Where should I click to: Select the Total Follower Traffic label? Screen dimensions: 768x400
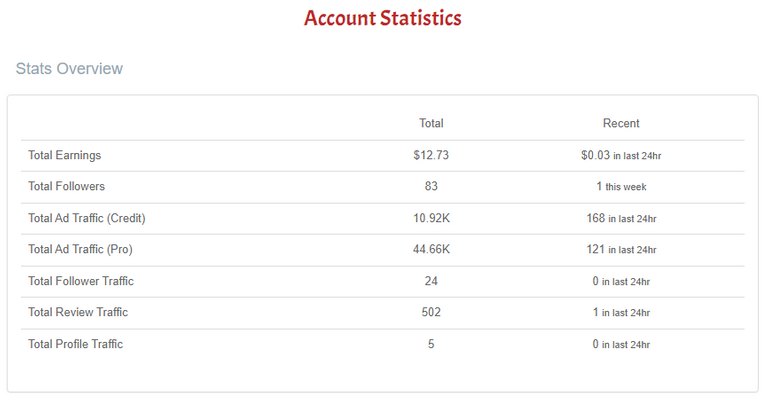pyautogui.click(x=81, y=281)
